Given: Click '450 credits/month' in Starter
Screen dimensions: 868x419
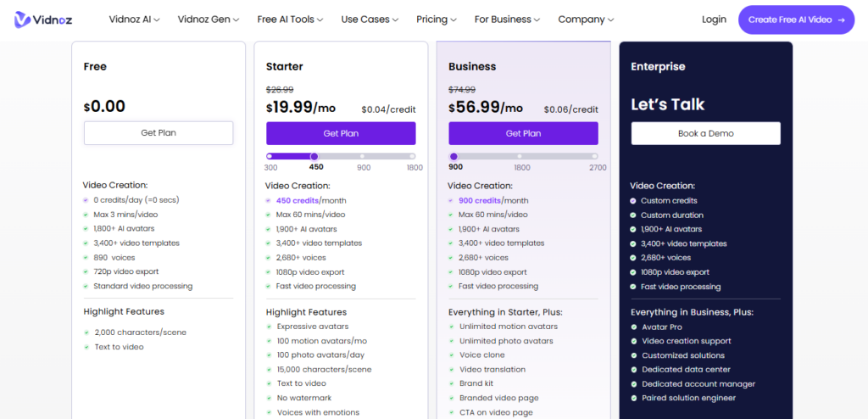Looking at the screenshot, I should [x=311, y=201].
